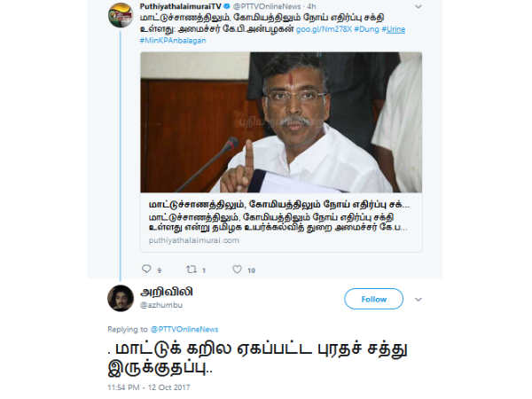Click the reply speech bubble icon
The width and height of the screenshot is (532, 399).
(146, 269)
